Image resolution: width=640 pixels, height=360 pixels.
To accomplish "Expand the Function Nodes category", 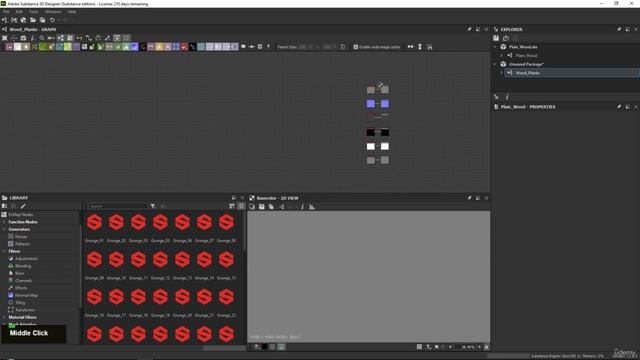I will click(4, 222).
